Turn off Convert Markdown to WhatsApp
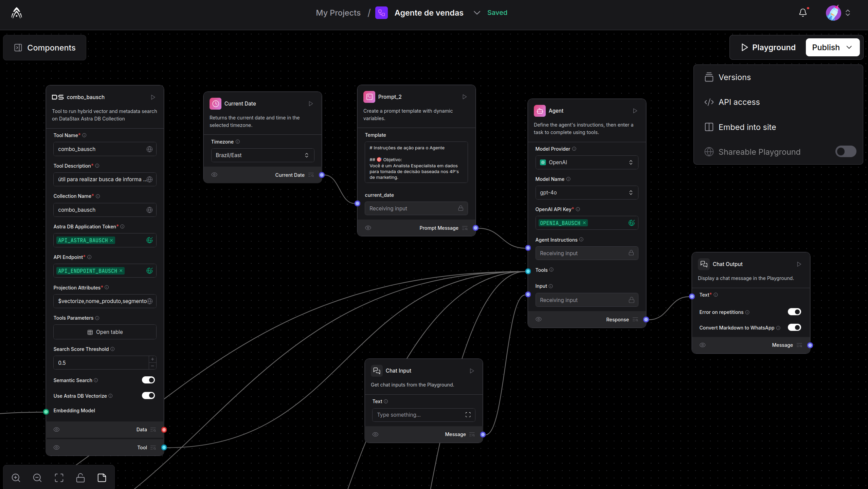This screenshot has height=489, width=868. click(794, 327)
